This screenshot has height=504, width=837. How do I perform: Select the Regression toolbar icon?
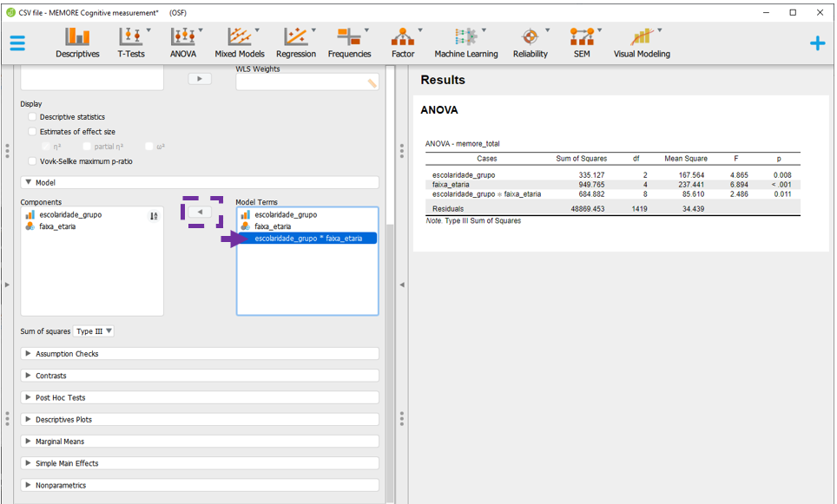coord(296,41)
